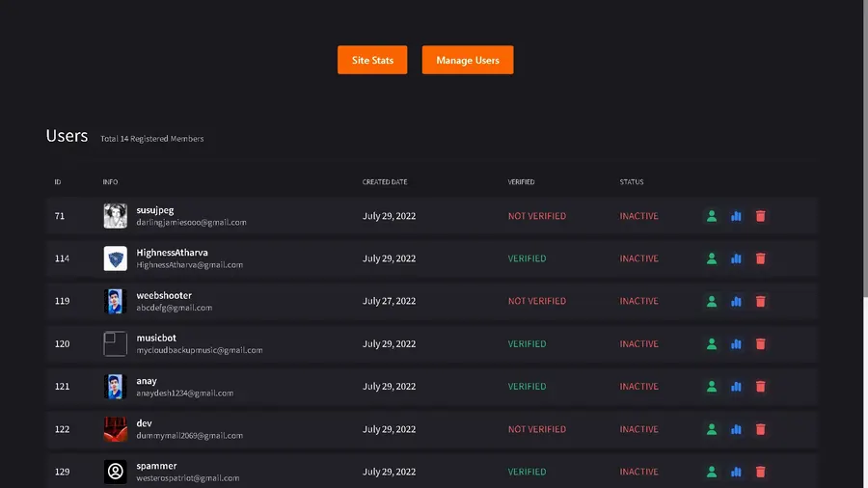Click the CREATED DATE column header
The width and height of the screenshot is (868, 488).
tap(385, 182)
